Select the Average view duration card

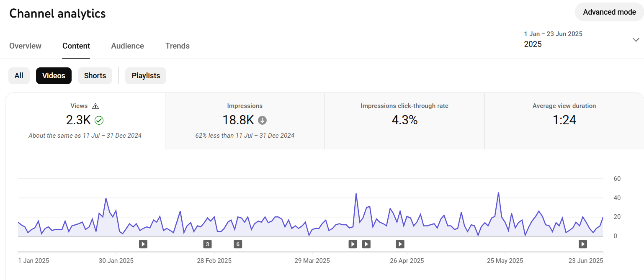pyautogui.click(x=564, y=121)
